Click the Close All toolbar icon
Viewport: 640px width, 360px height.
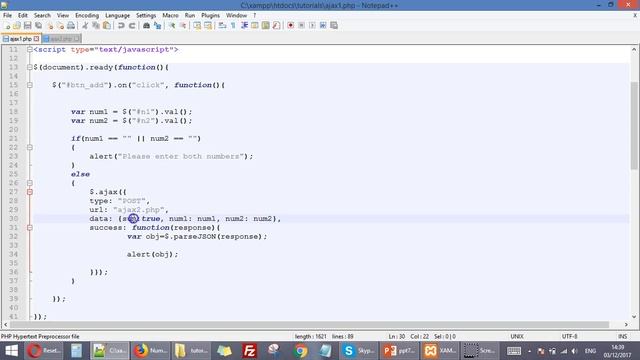tap(60, 26)
